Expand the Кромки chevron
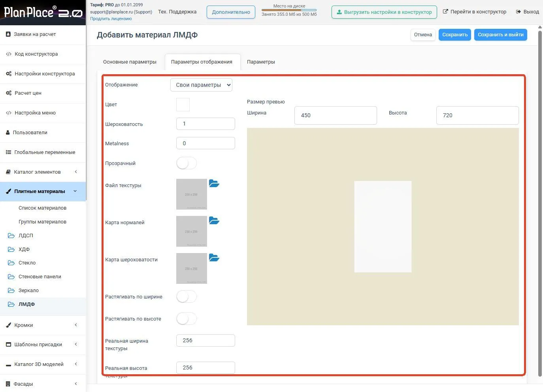This screenshot has height=392, width=543. [x=76, y=325]
